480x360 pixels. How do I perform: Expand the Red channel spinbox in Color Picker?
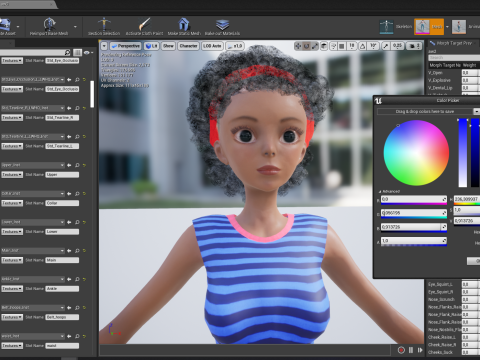[x=444, y=199]
